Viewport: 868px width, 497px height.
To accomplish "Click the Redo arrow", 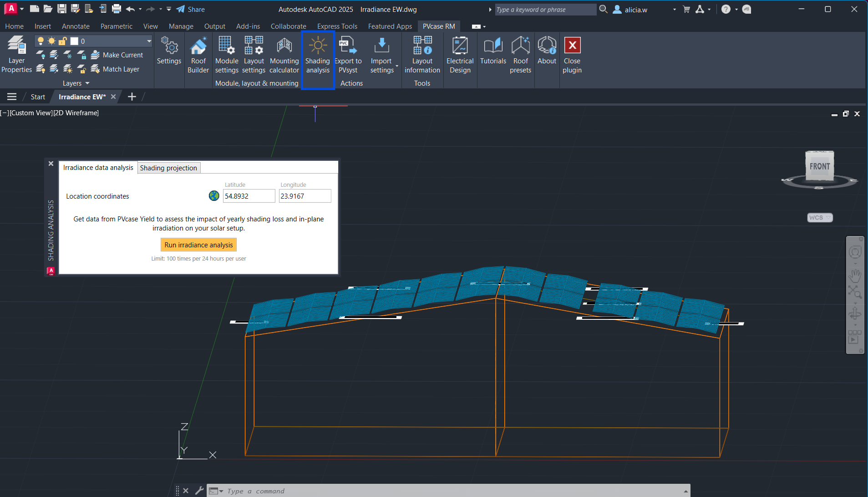I will [150, 9].
